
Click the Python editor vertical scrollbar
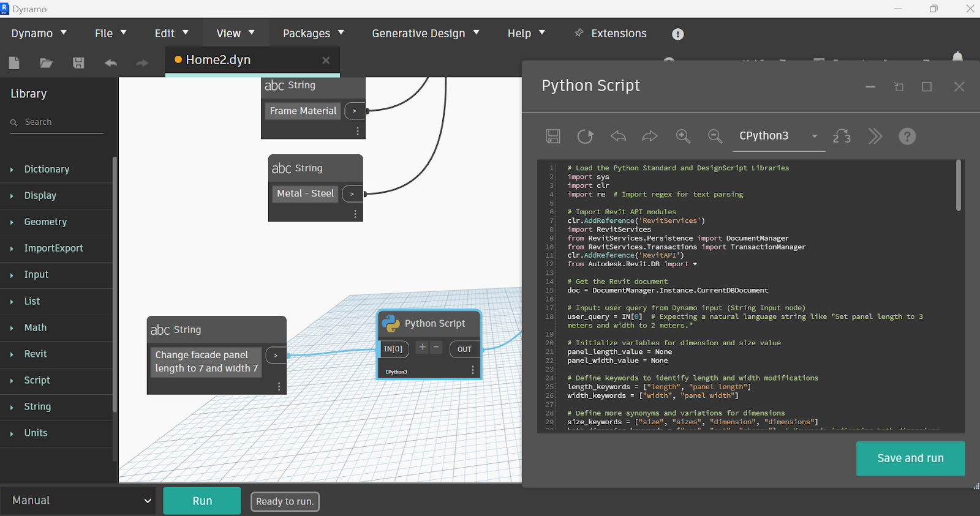pyautogui.click(x=959, y=185)
